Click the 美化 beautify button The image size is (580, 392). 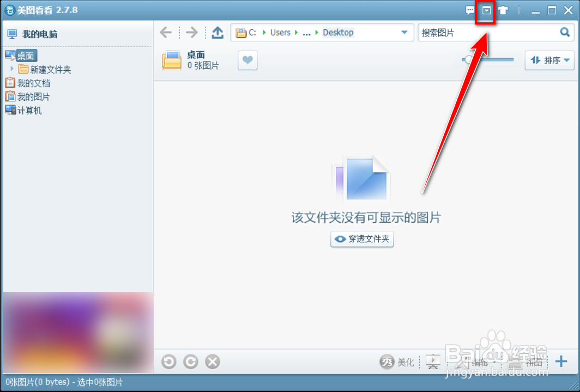[396, 362]
